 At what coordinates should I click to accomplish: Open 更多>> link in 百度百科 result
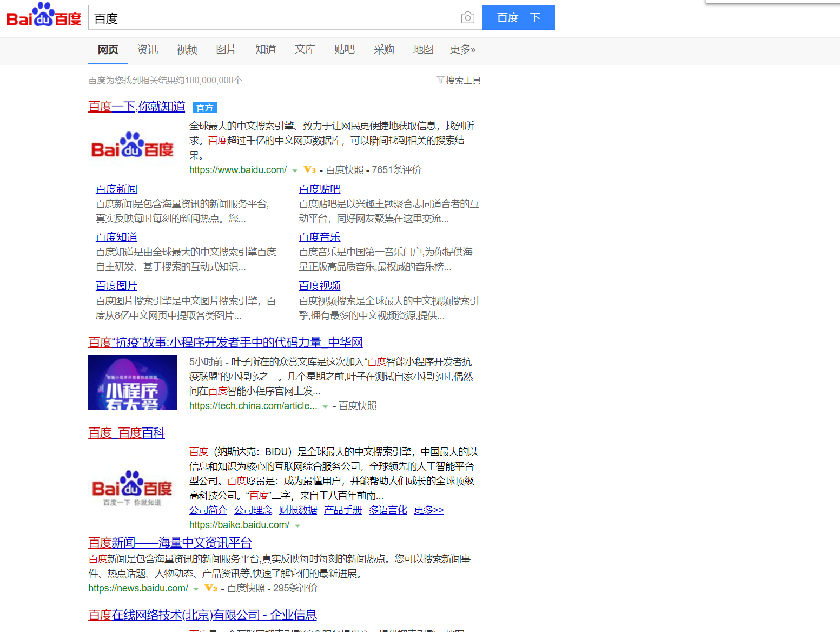(429, 510)
